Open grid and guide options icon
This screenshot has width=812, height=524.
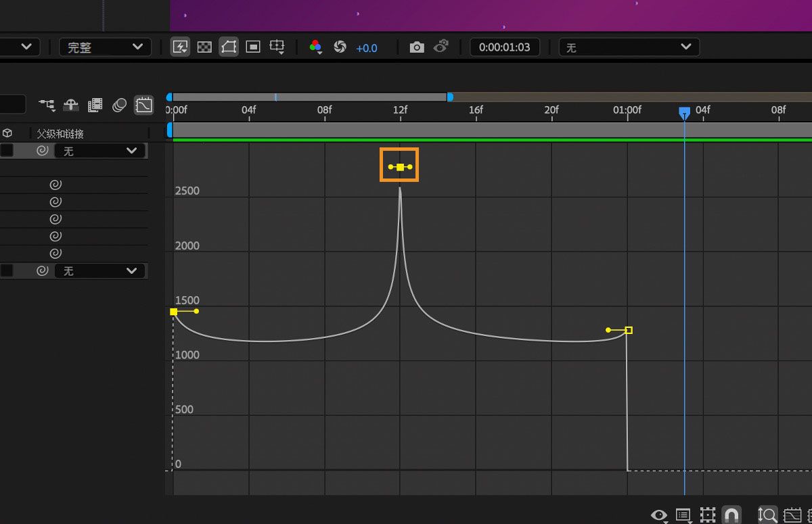(277, 47)
